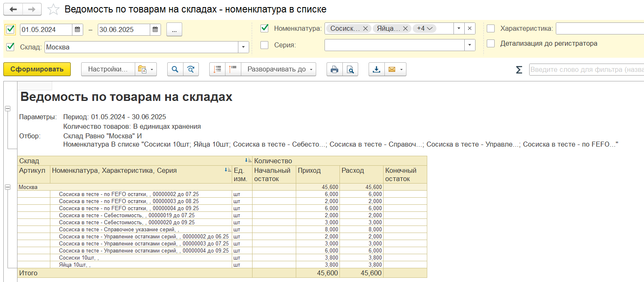Image resolution: width=644 pixels, height=282 pixels.
Task: Open report variants dropdown next to Настройки
Action: [146, 69]
